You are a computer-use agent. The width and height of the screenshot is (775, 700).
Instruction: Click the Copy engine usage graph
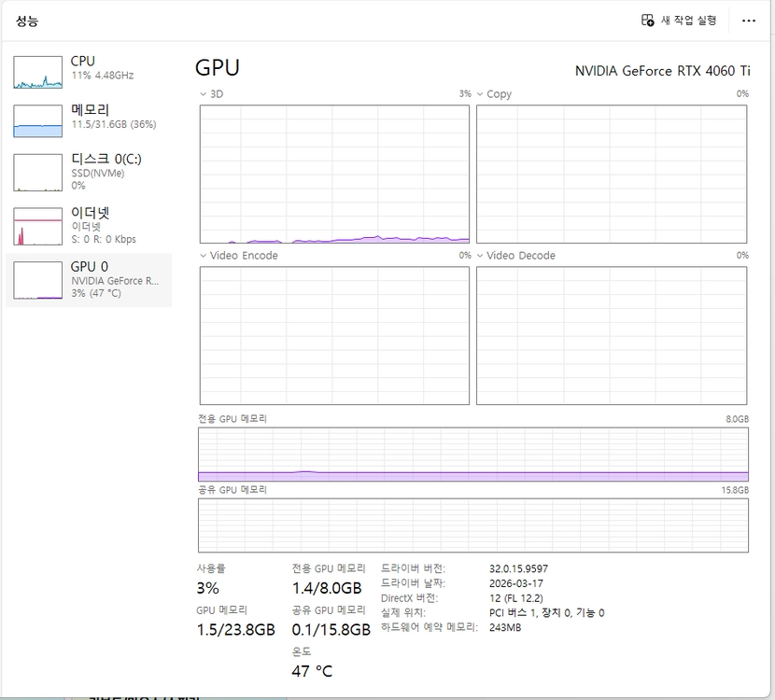coord(612,174)
